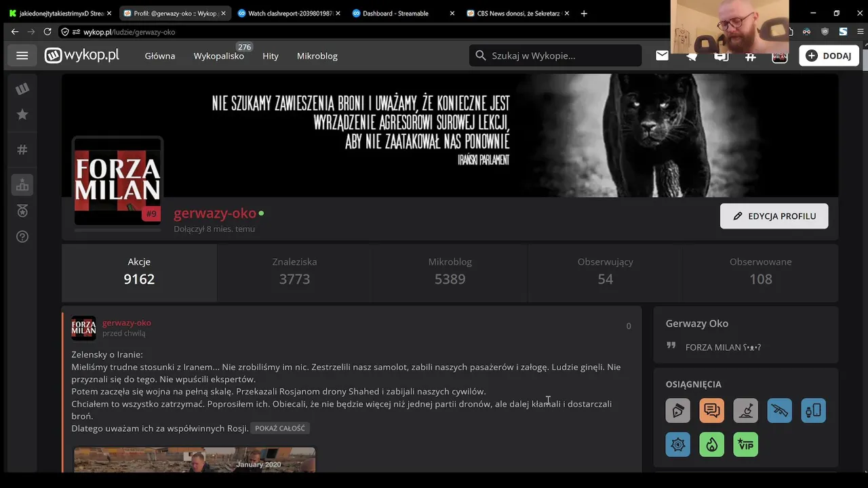Click the 'przed chwilą' post timestamp
The height and width of the screenshot is (488, 868).
pyautogui.click(x=123, y=333)
